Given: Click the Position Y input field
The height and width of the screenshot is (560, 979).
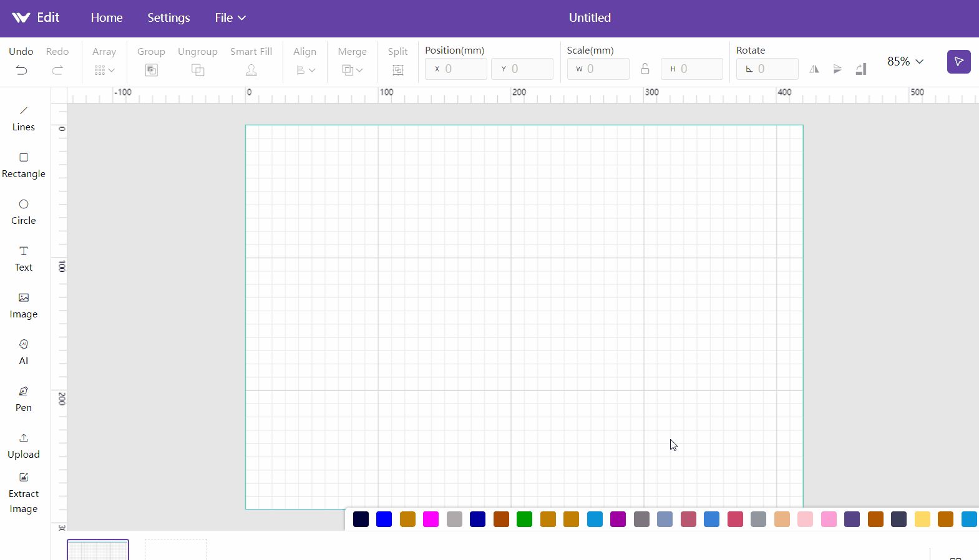Looking at the screenshot, I should (522, 69).
